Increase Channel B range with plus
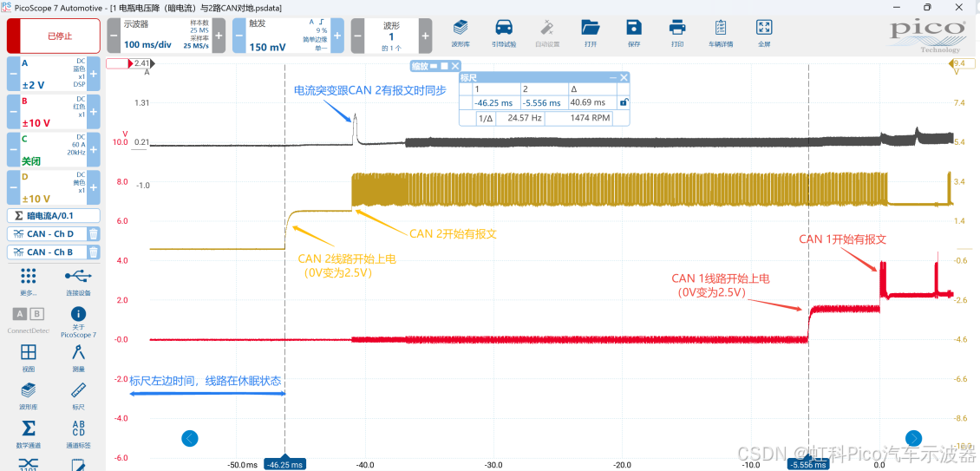This screenshot has width=980, height=471. (x=93, y=111)
